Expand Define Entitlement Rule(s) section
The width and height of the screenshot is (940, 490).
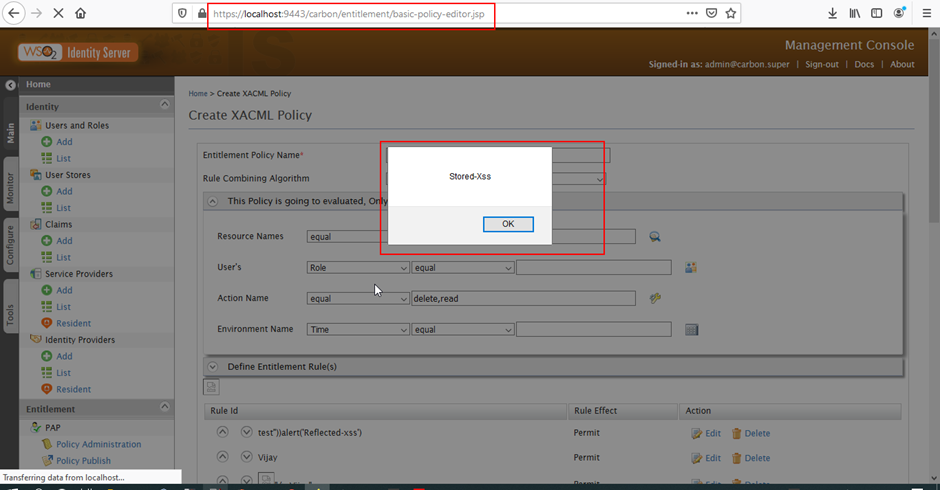point(212,367)
